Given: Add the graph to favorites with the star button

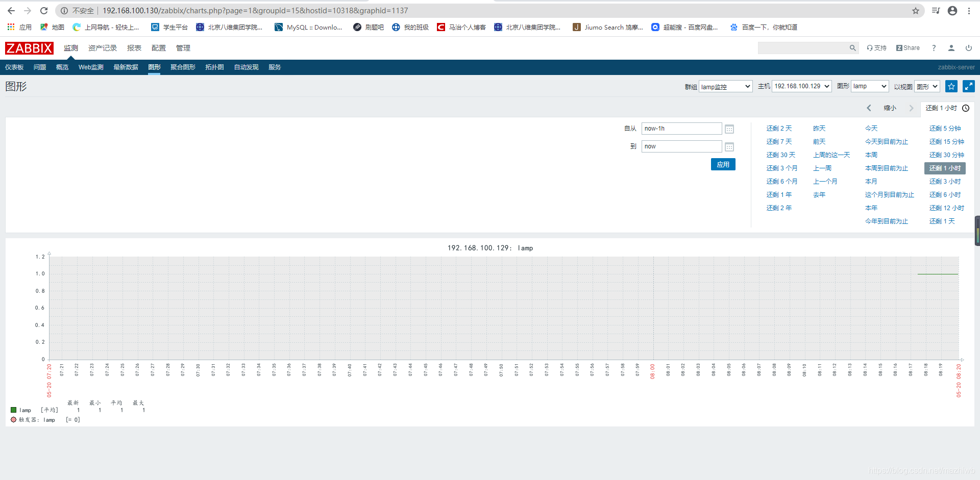Looking at the screenshot, I should click(951, 86).
